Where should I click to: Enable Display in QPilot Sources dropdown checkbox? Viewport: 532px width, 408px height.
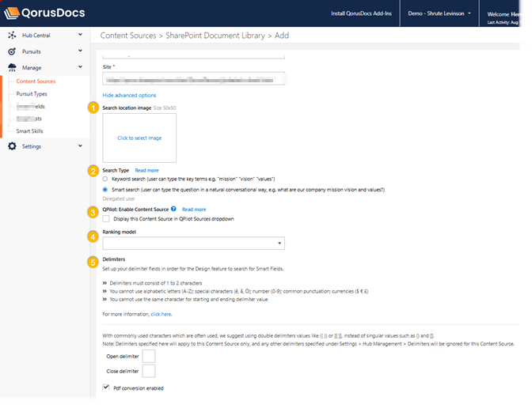pos(107,218)
